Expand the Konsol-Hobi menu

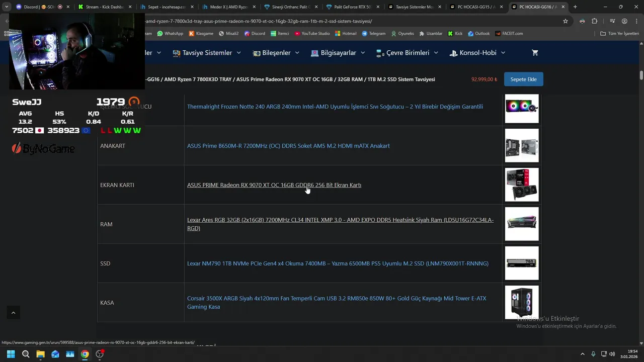tap(477, 53)
